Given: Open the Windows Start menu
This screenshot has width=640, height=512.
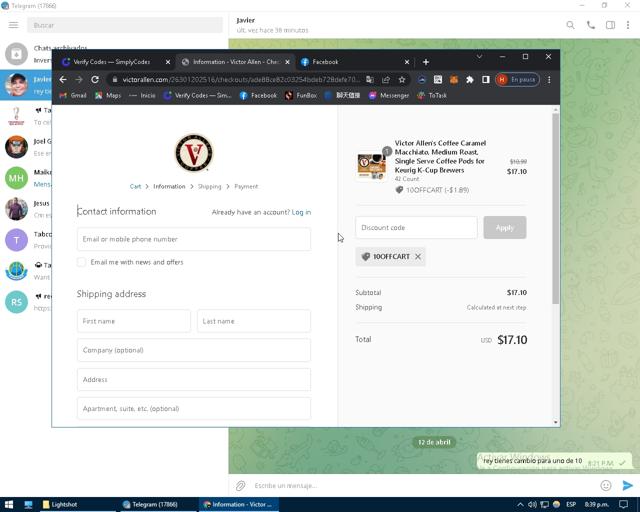Looking at the screenshot, I should point(9,505).
